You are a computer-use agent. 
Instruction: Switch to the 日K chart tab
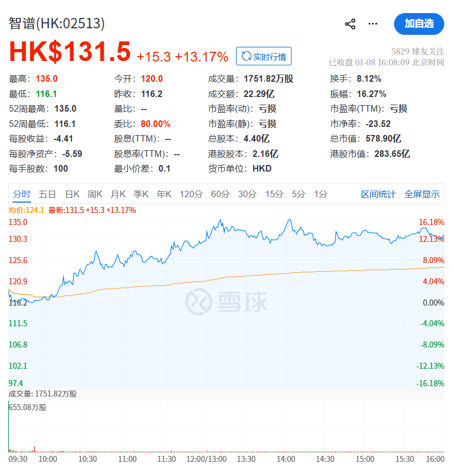[72, 194]
